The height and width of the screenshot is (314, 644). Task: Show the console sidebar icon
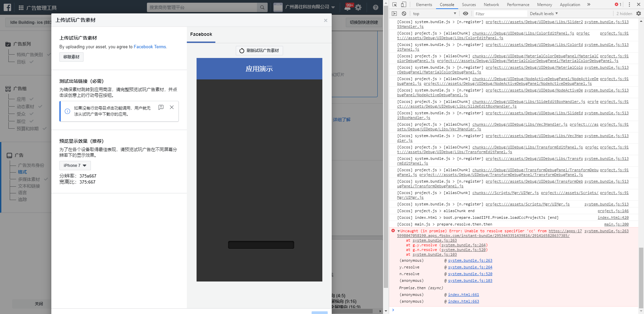click(x=394, y=14)
